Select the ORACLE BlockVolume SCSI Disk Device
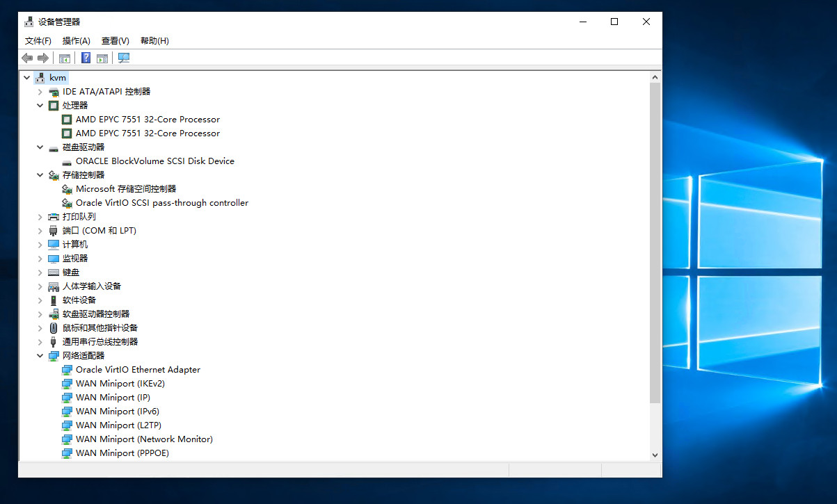The width and height of the screenshot is (837, 504). 154,161
